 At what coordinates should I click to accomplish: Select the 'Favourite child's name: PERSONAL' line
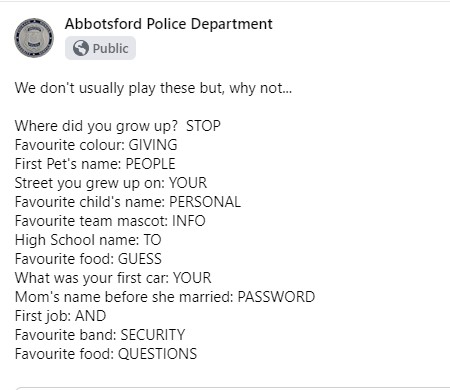tap(128, 202)
